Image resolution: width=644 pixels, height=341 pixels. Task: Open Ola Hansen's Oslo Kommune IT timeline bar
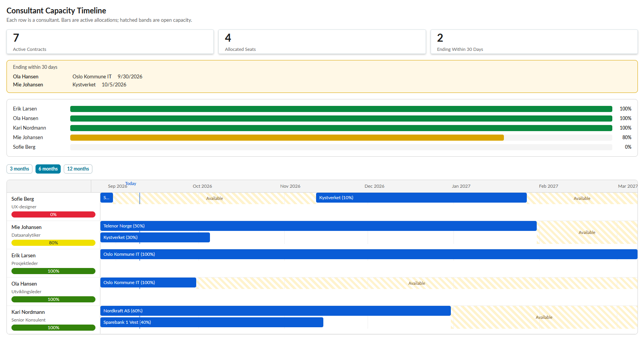(x=148, y=283)
